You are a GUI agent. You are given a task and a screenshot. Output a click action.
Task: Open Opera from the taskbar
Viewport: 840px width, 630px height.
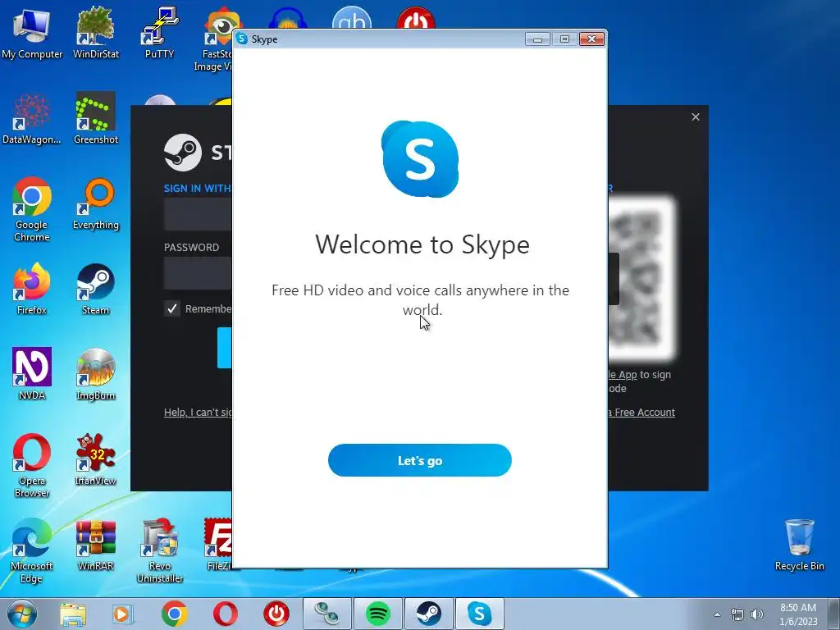click(226, 614)
